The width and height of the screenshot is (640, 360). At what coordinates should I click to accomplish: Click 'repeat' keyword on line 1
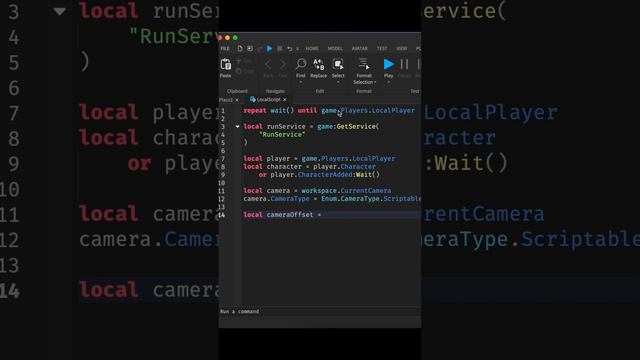point(255,111)
